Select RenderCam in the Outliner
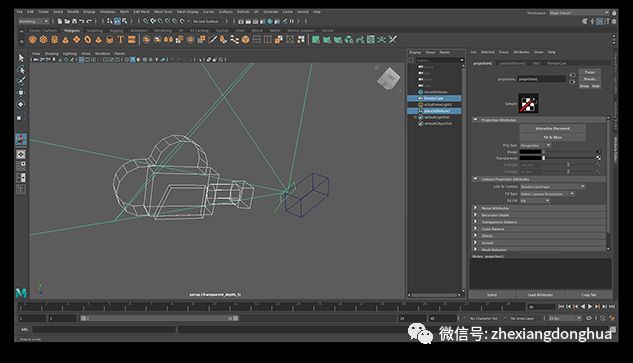This screenshot has width=633, height=363. coord(434,98)
